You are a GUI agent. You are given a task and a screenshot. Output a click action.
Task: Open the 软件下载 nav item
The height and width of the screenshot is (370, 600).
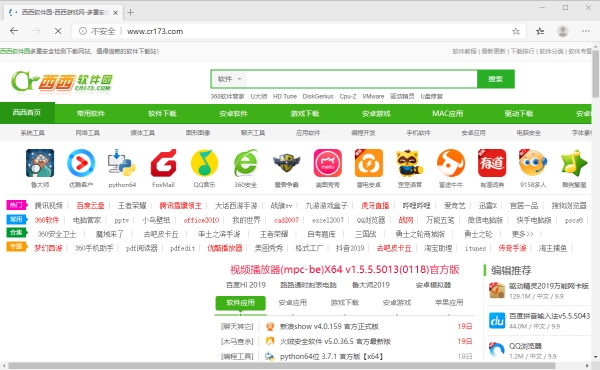coord(162,114)
